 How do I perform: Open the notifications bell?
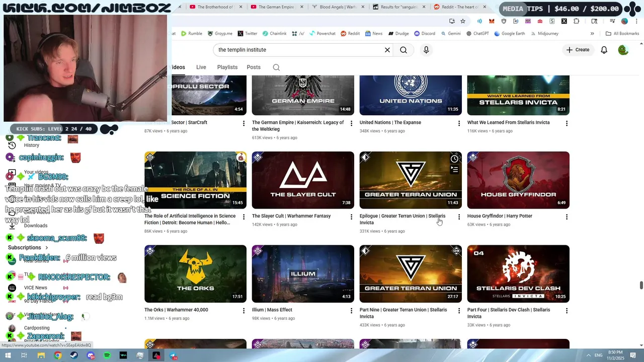pos(604,50)
